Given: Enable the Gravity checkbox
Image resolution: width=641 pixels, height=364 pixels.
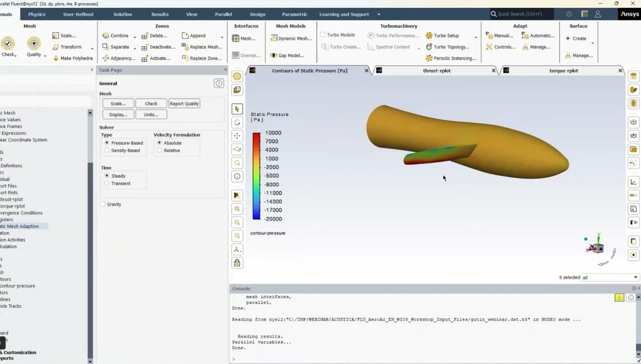Looking at the screenshot, I should [x=102, y=204].
